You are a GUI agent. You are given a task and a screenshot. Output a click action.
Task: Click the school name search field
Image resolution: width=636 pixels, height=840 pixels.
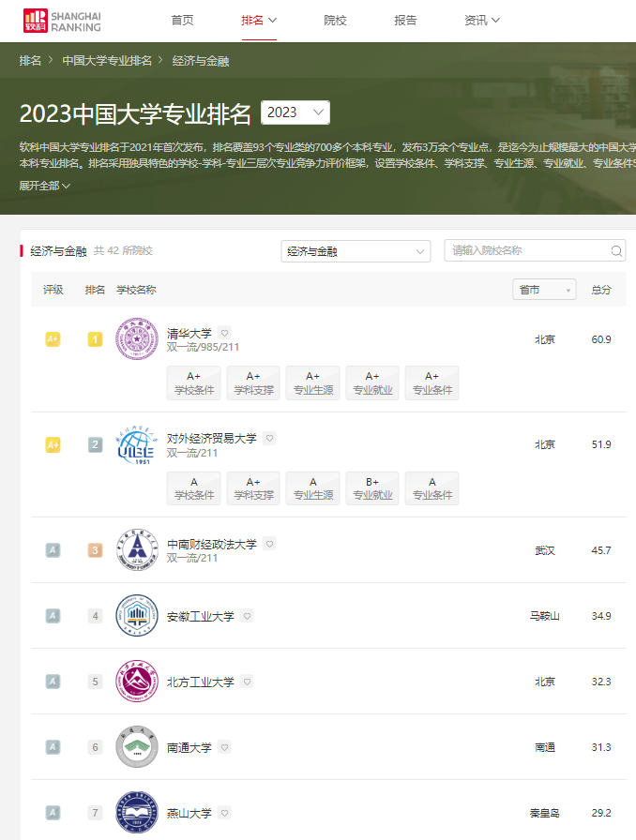coord(528,251)
